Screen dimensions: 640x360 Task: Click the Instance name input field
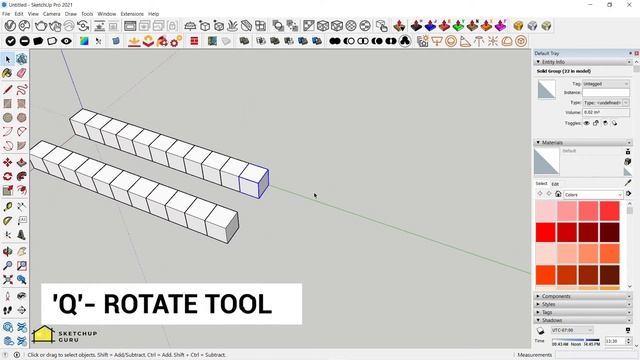coord(606,93)
